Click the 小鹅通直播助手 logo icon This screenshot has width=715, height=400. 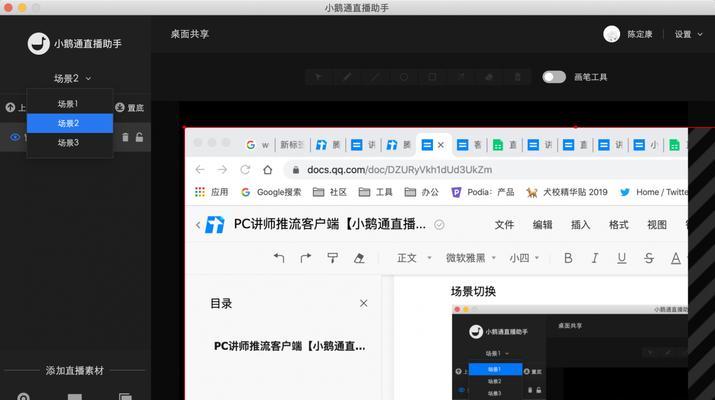click(x=38, y=44)
